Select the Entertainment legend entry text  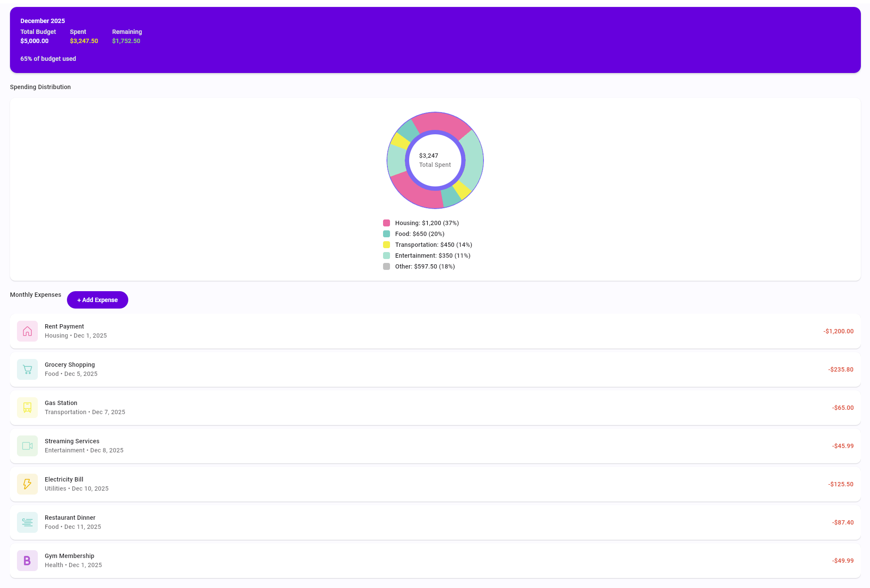click(433, 256)
